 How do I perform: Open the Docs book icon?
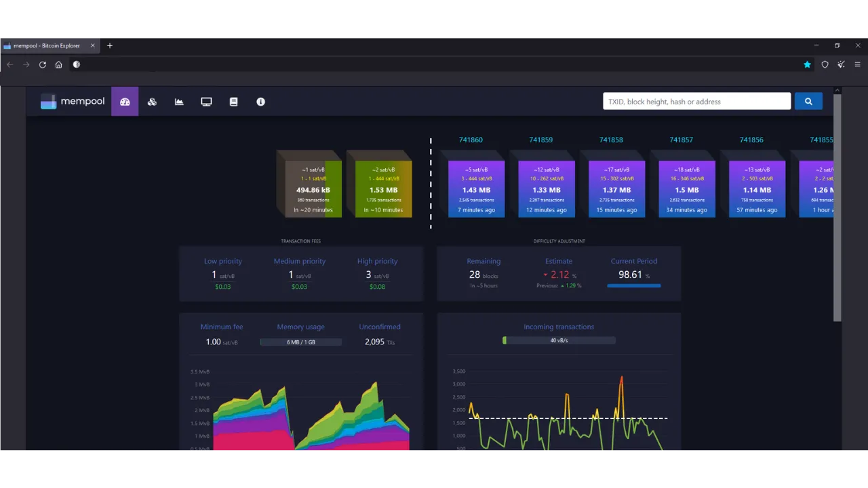233,102
